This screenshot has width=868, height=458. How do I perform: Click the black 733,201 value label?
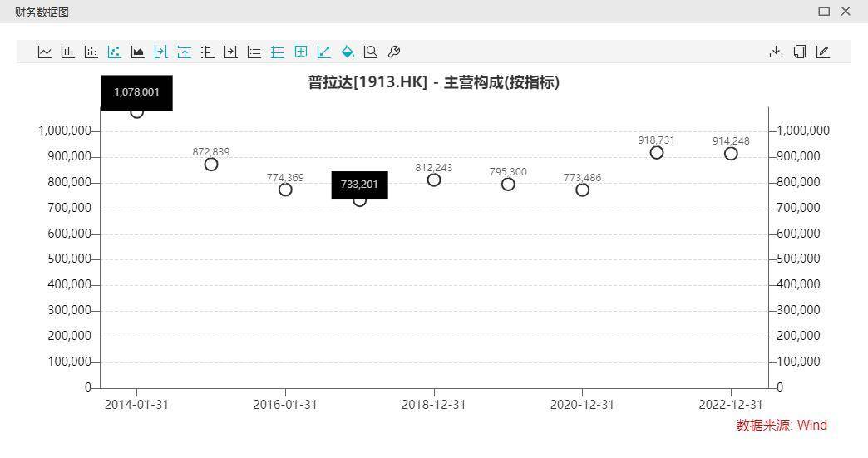coord(359,185)
